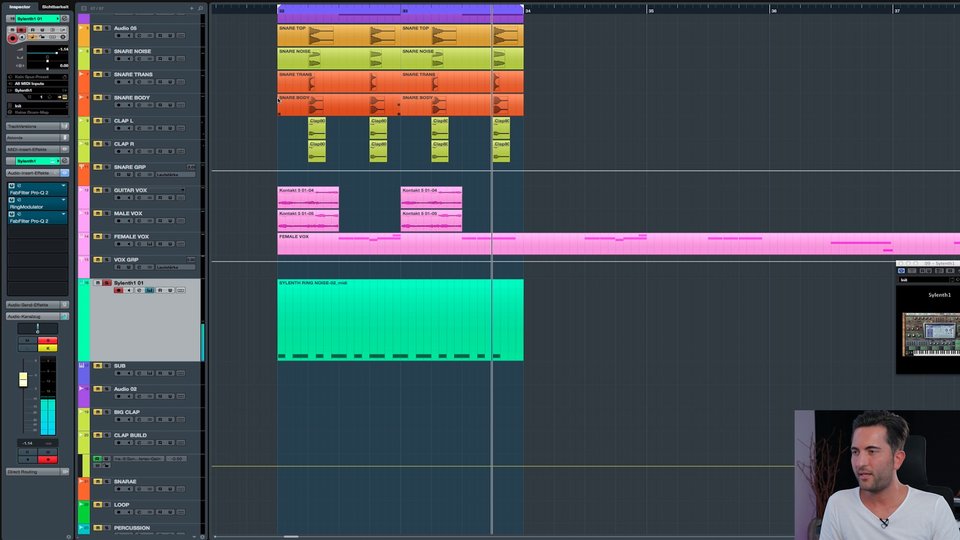The height and width of the screenshot is (540, 960).
Task: Open the Lautstärke parameter dropdown on SNARE GRP
Action: point(175,174)
